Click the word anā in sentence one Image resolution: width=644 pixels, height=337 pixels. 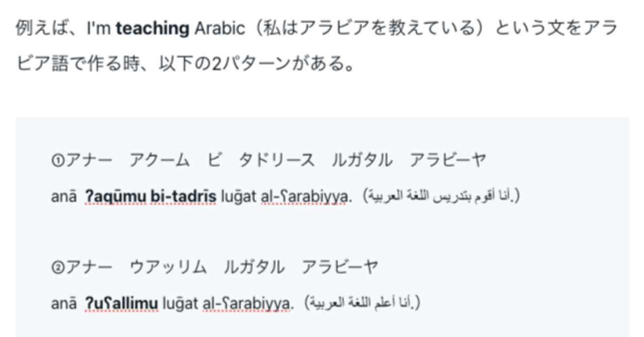coord(63,198)
